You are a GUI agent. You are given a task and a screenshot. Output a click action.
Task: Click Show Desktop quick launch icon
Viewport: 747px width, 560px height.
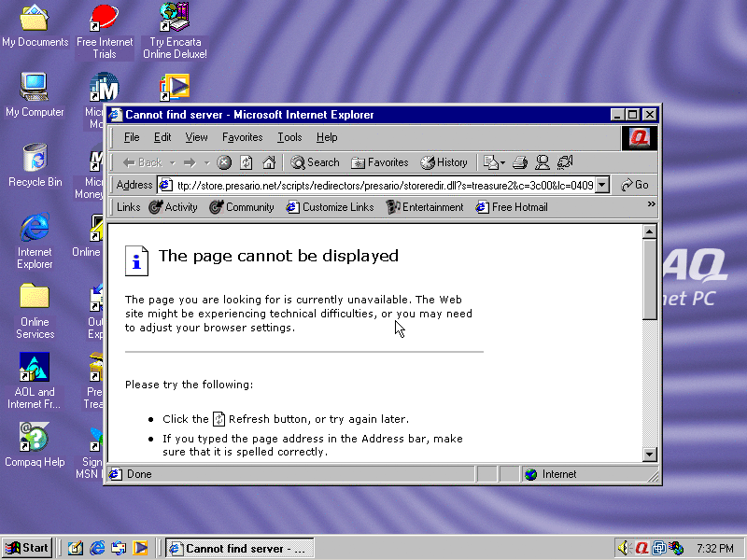click(76, 548)
